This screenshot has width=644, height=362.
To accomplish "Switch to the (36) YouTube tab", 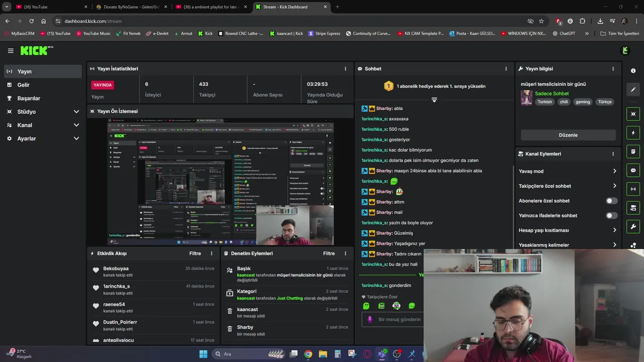I will point(50,7).
